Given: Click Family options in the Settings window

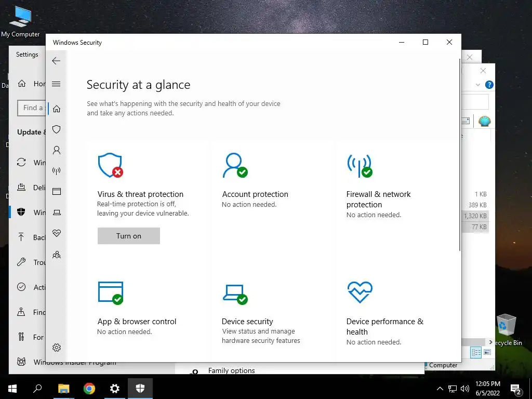Looking at the screenshot, I should pyautogui.click(x=231, y=370).
